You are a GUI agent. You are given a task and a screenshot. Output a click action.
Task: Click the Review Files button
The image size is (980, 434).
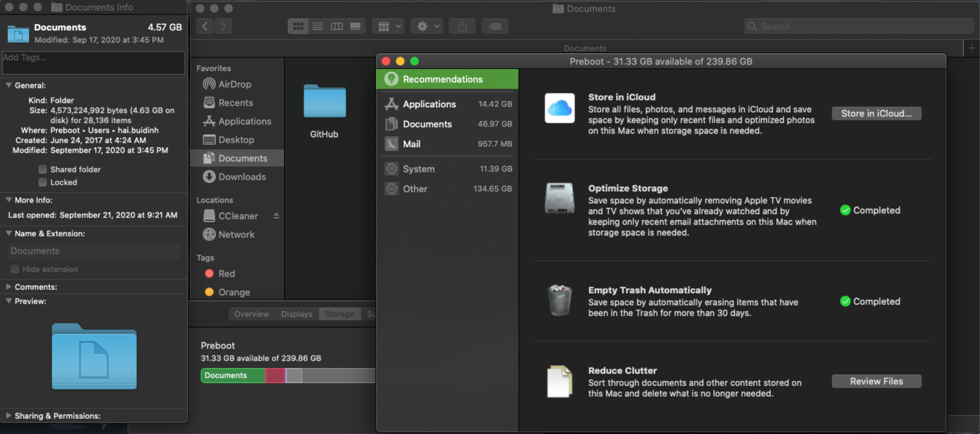(x=876, y=381)
